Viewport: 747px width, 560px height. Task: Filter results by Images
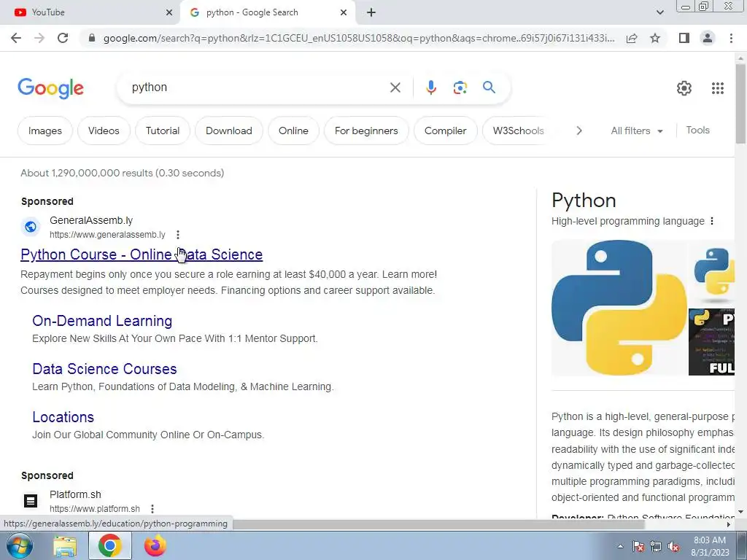click(x=44, y=131)
